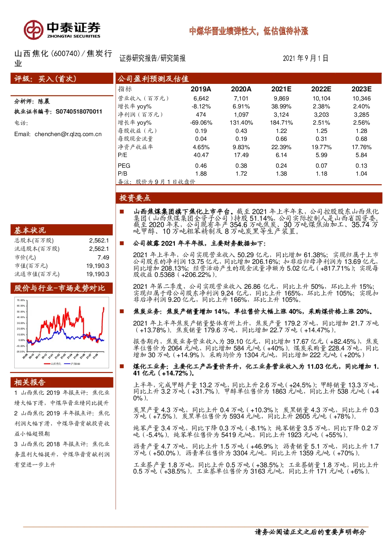
Task: Select the 2023E column header
Action: click(x=362, y=89)
